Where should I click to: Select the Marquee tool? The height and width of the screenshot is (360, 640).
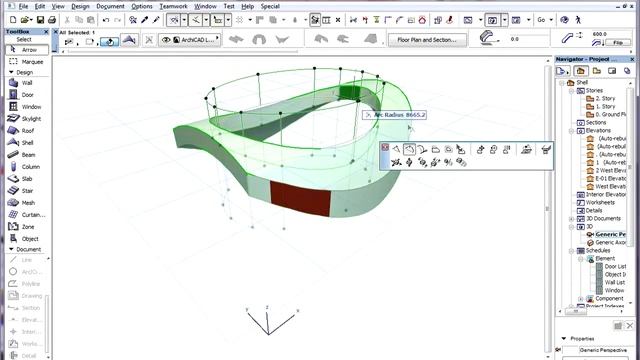click(27, 62)
